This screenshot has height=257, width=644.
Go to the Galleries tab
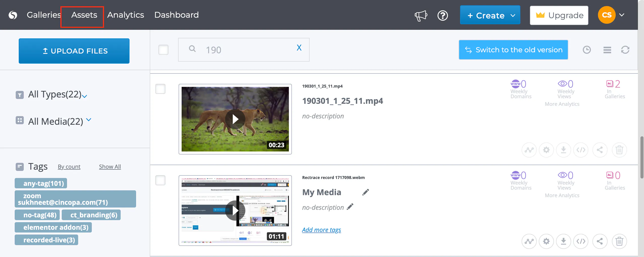(44, 15)
